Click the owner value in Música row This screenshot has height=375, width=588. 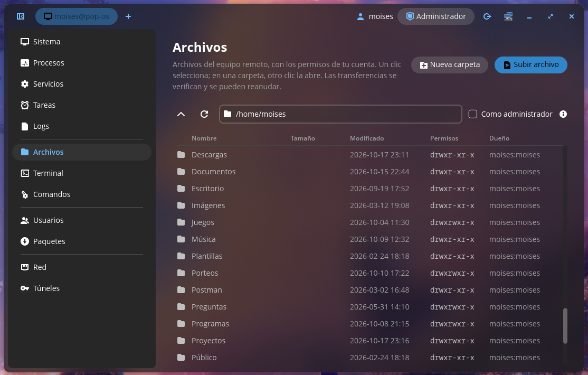(515, 239)
